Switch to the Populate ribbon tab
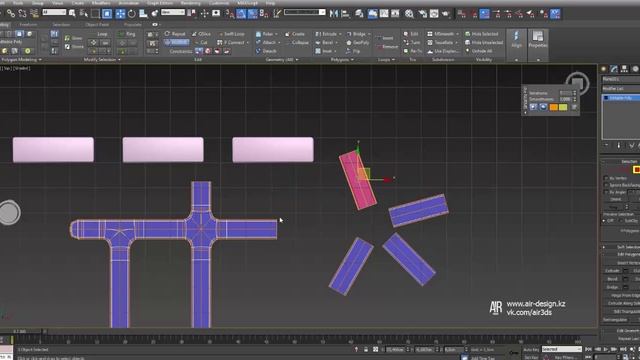This screenshot has height=360, width=640. tap(133, 24)
